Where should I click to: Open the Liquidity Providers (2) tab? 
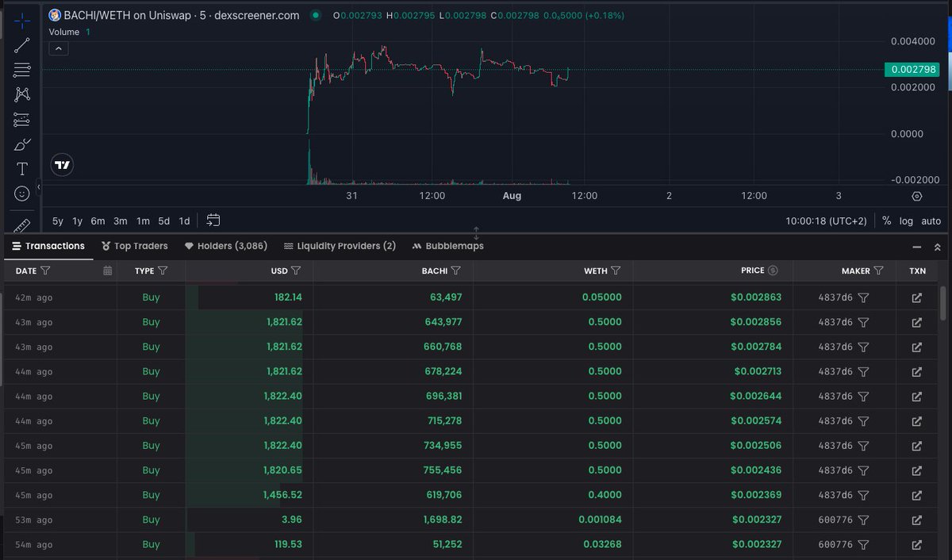[340, 246]
